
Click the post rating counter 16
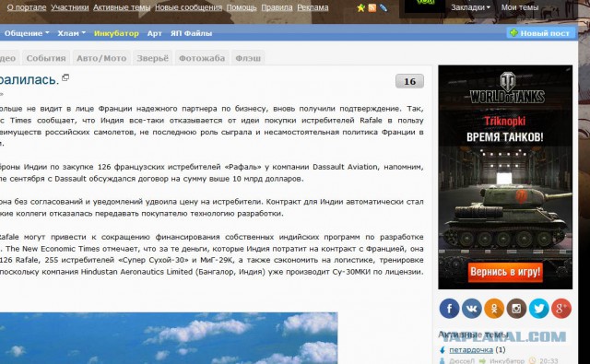tap(409, 81)
